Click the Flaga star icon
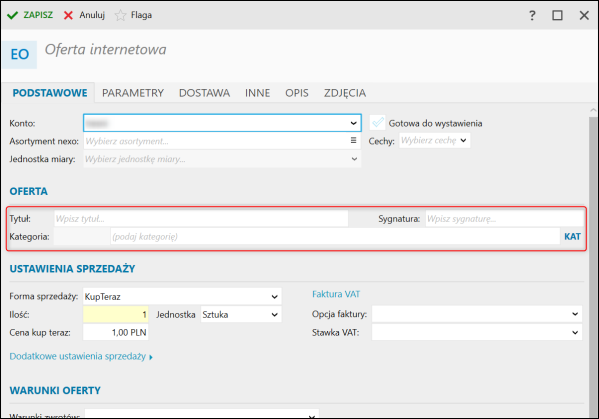This screenshot has height=419, width=599. coord(120,15)
